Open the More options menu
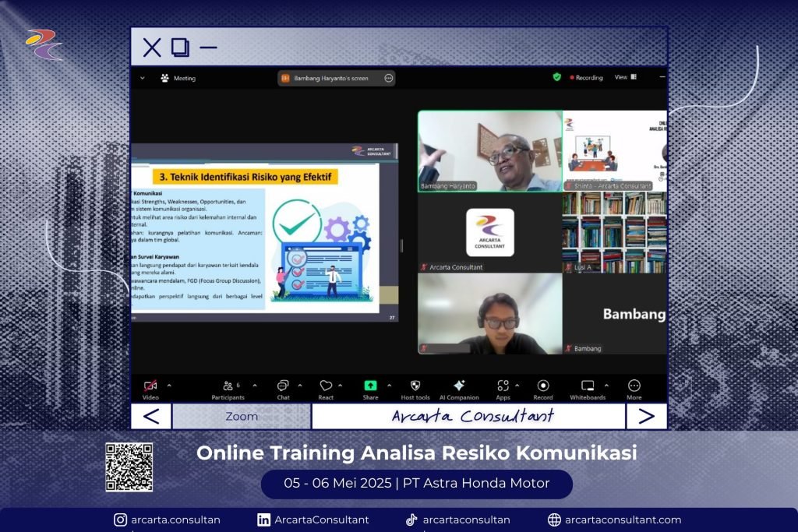This screenshot has height=532, width=798. click(x=634, y=386)
